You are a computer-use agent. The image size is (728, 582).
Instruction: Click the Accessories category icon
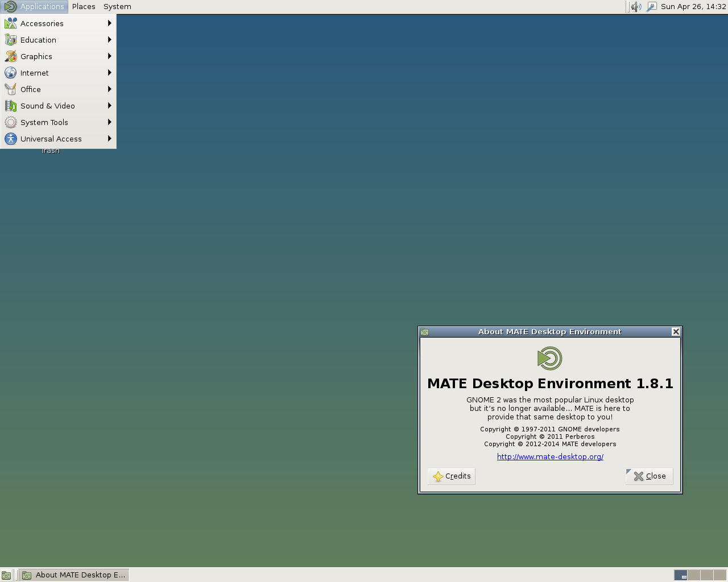click(x=11, y=23)
